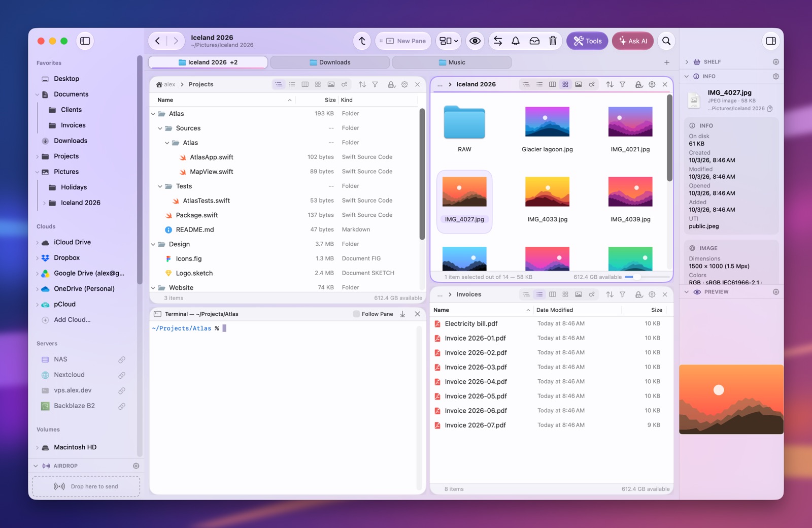
Task: Switch Iceland 2026 pane to icon grid view
Action: (x=565, y=85)
